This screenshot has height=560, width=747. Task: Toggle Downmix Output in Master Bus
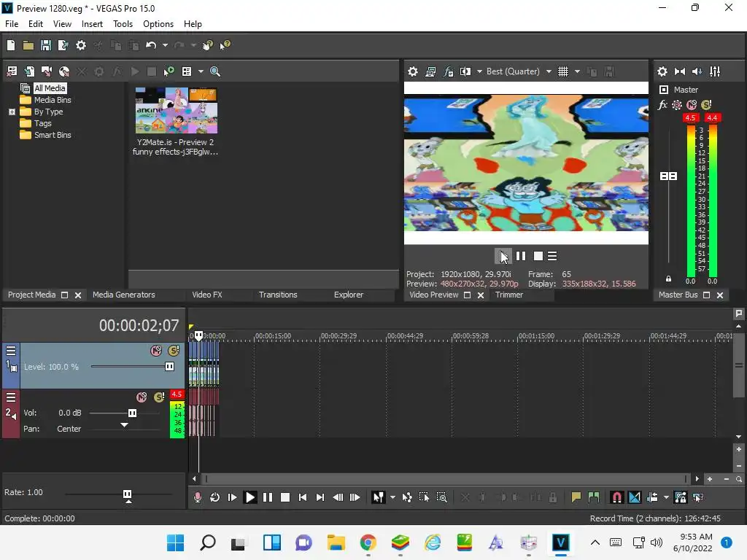coord(680,71)
